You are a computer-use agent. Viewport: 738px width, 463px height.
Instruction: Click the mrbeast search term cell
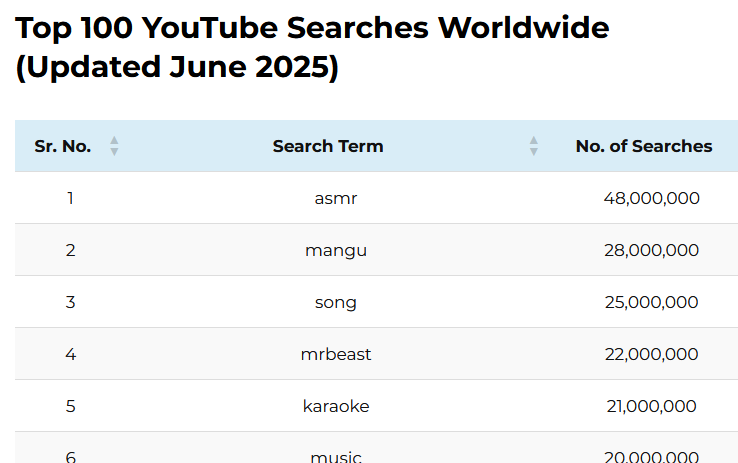point(336,354)
